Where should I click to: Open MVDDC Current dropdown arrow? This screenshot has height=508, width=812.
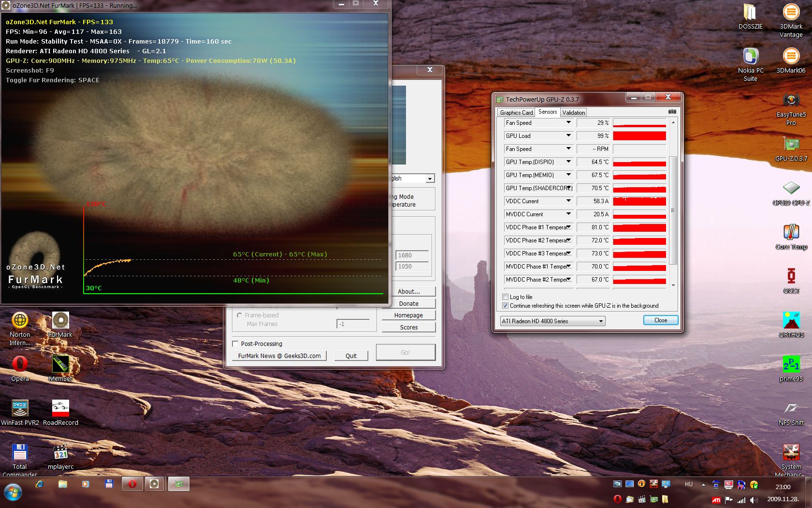568,214
